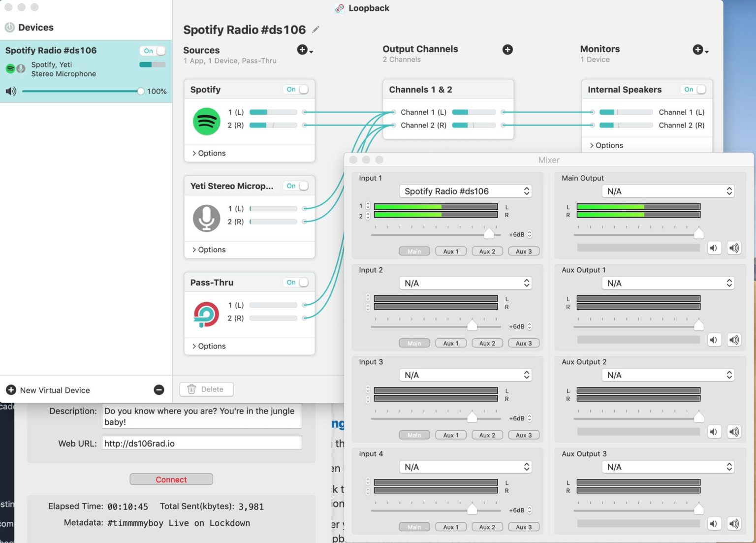Click the loud speaker button for Aux Output 1
The width and height of the screenshot is (756, 543).
pyautogui.click(x=734, y=340)
